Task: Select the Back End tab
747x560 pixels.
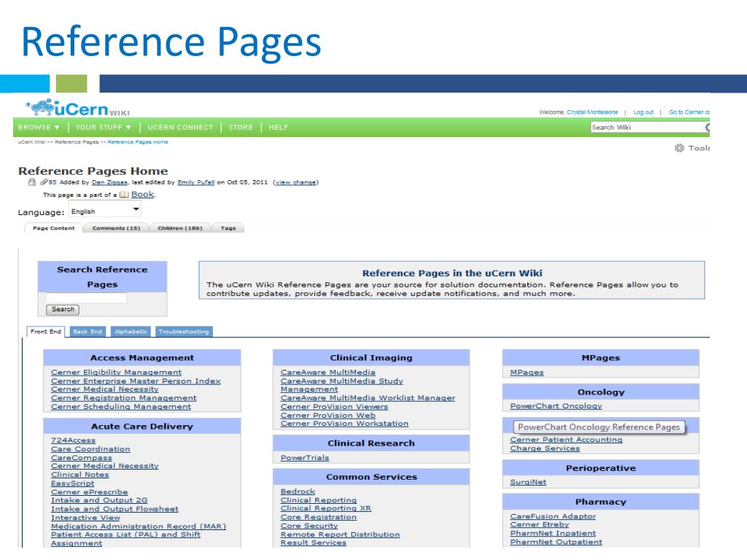Action: coord(88,332)
